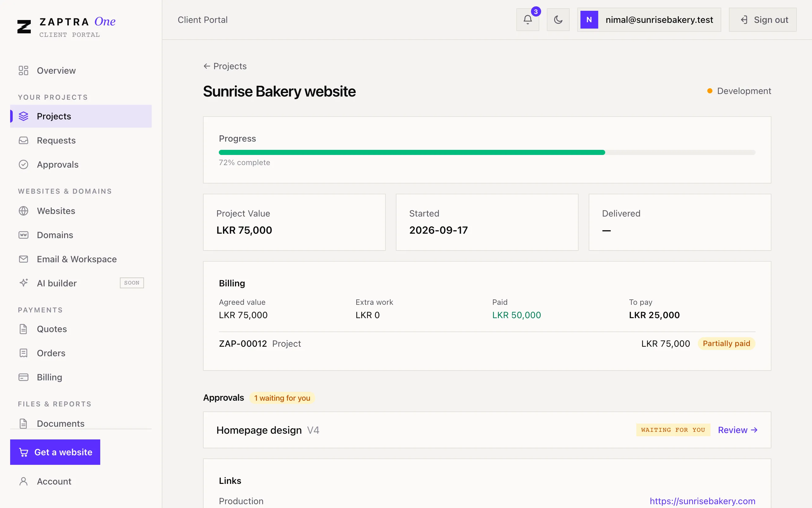Image resolution: width=812 pixels, height=508 pixels.
Task: Click the user avatar N
Action: (589, 20)
